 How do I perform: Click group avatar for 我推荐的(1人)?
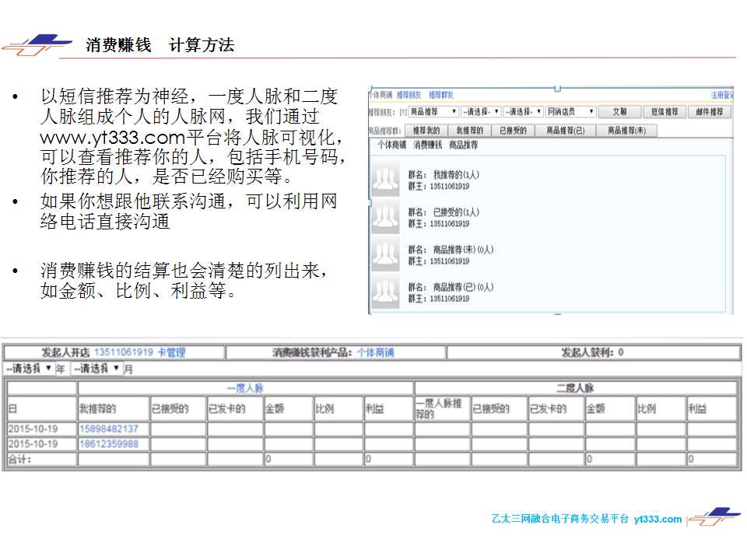(x=385, y=179)
